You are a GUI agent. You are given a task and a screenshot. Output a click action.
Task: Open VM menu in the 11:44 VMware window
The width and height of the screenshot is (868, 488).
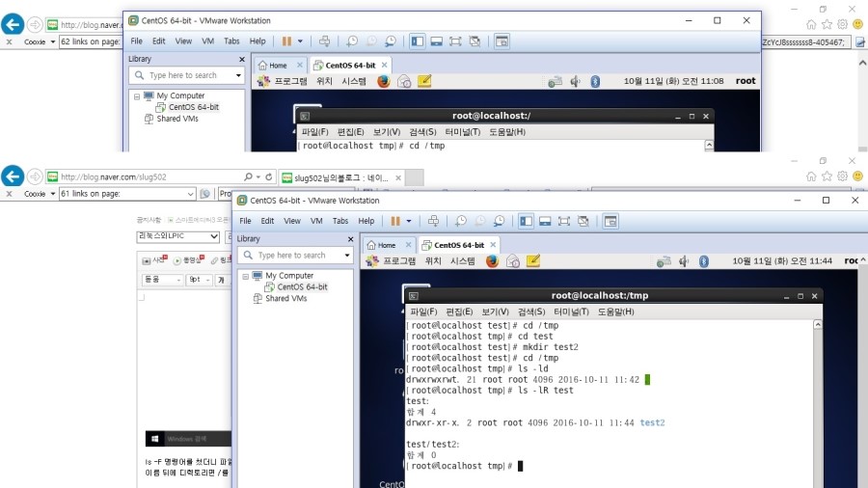(x=316, y=221)
